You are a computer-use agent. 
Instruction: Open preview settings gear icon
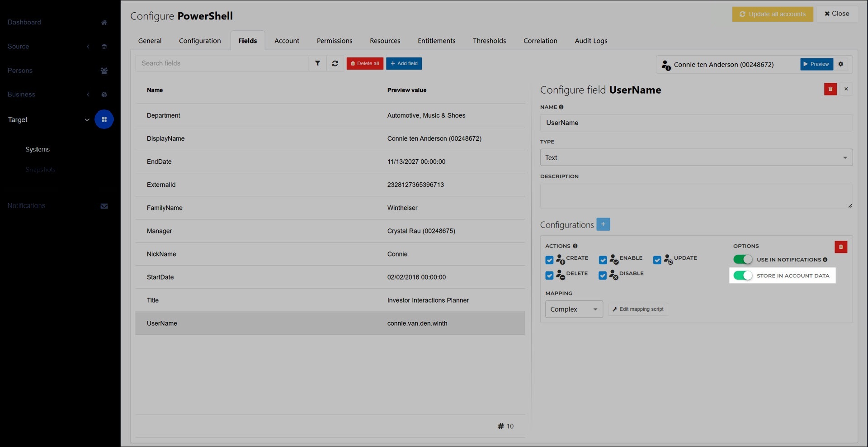click(x=841, y=64)
